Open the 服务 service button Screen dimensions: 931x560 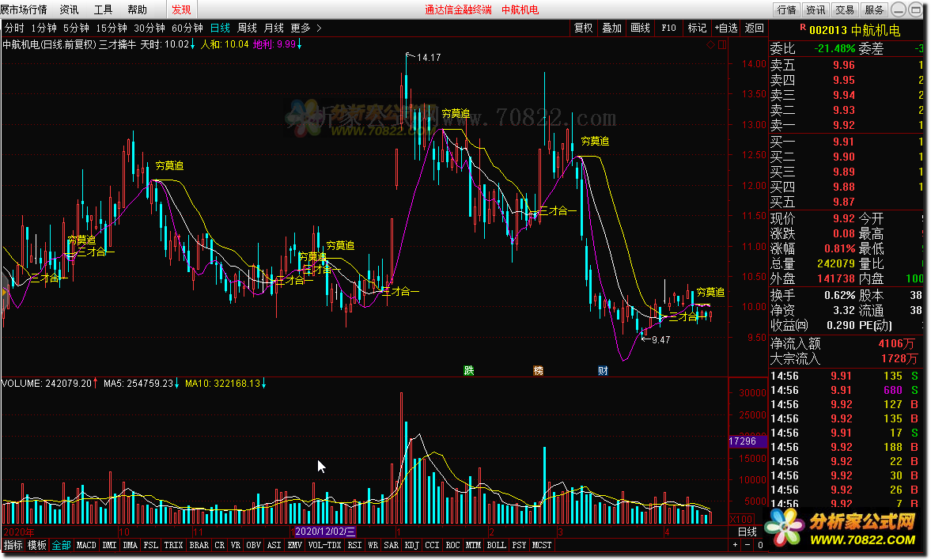coord(874,9)
